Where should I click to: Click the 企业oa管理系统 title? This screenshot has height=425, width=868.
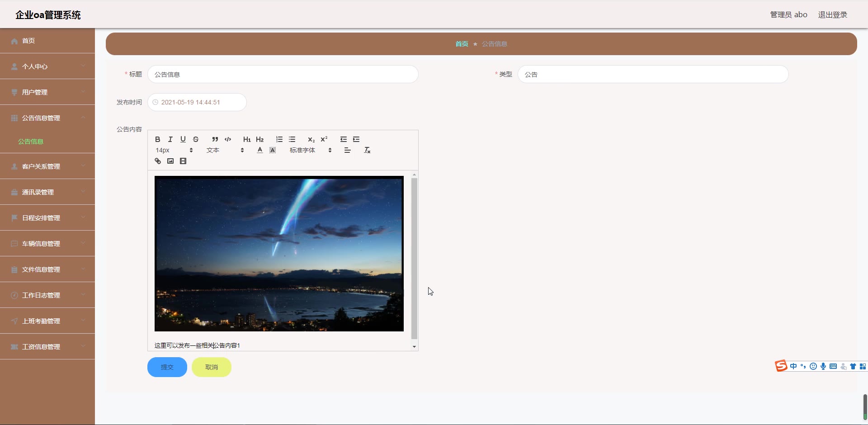48,15
